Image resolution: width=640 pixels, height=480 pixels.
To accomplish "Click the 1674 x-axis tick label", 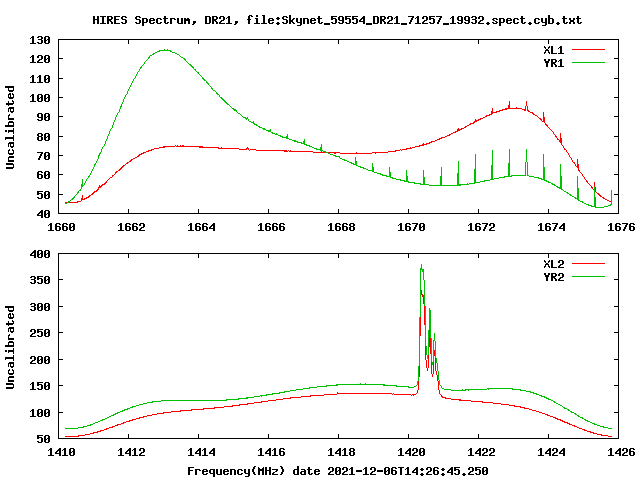I will point(551,227).
